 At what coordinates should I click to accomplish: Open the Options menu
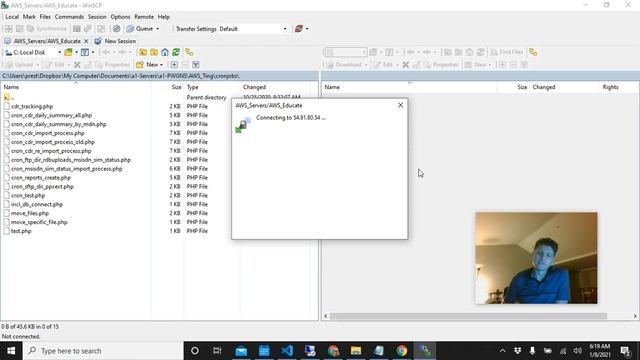120,17
